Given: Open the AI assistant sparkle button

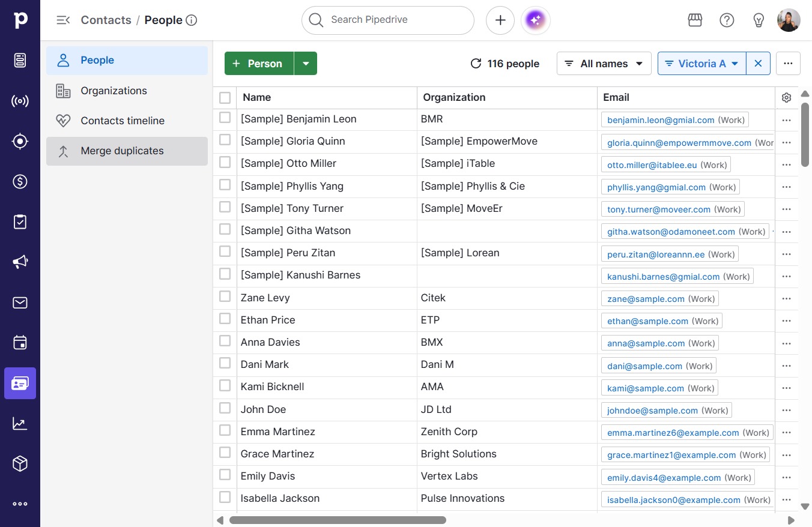Looking at the screenshot, I should [x=536, y=20].
